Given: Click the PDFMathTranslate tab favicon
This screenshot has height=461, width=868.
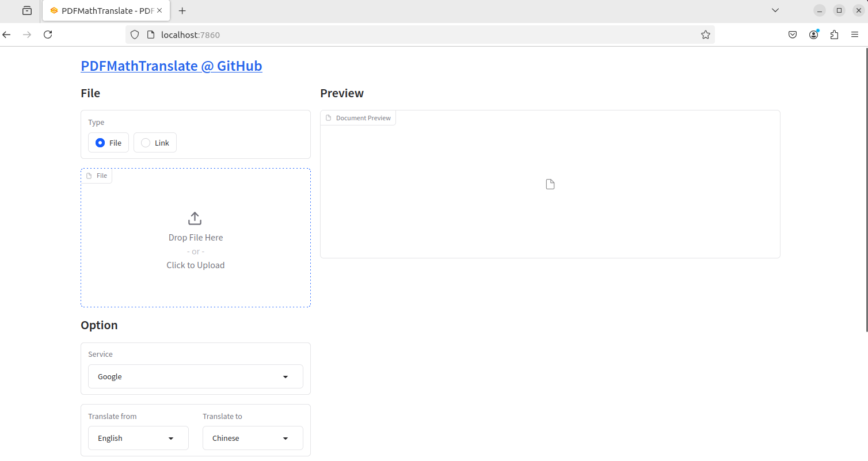Looking at the screenshot, I should click(54, 10).
